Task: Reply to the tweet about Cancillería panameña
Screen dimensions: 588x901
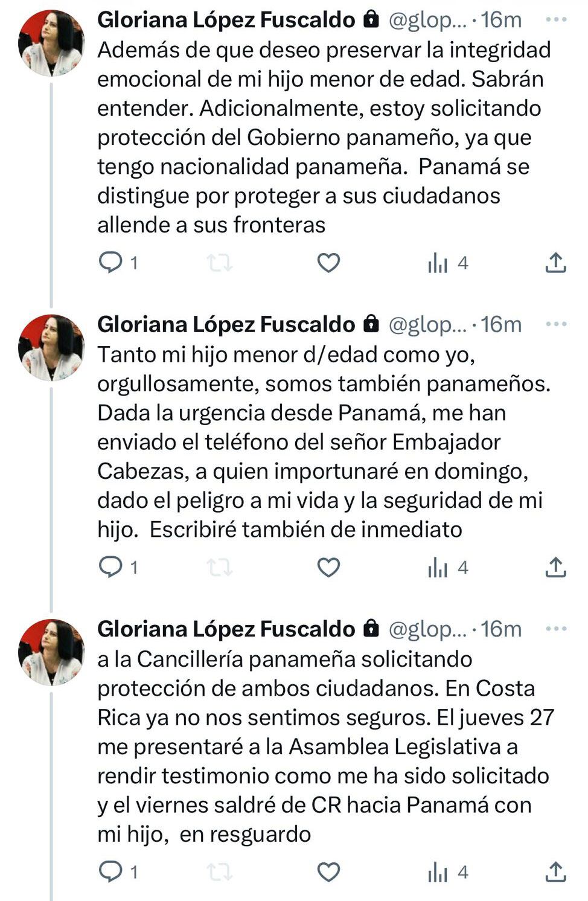Action: [110, 872]
